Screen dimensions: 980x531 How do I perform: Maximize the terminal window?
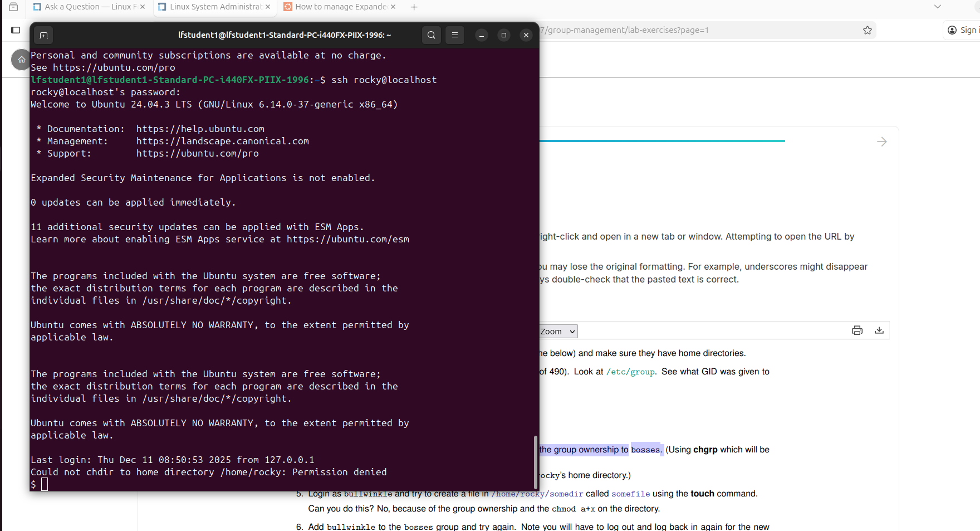coord(504,35)
